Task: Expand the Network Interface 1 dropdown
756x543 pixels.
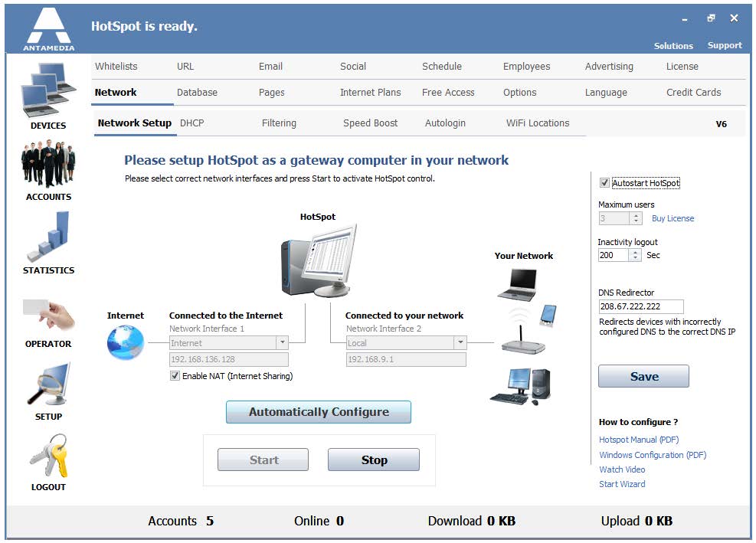Action: tap(282, 343)
